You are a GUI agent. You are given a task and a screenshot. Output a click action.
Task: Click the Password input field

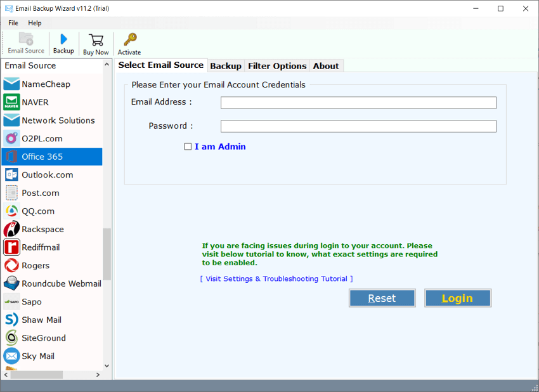(x=358, y=126)
